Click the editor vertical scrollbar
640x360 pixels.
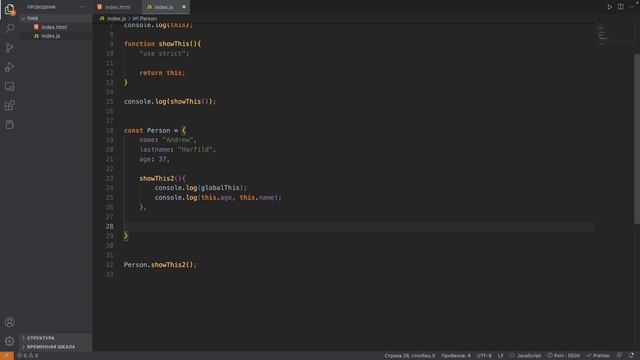pyautogui.click(x=637, y=139)
